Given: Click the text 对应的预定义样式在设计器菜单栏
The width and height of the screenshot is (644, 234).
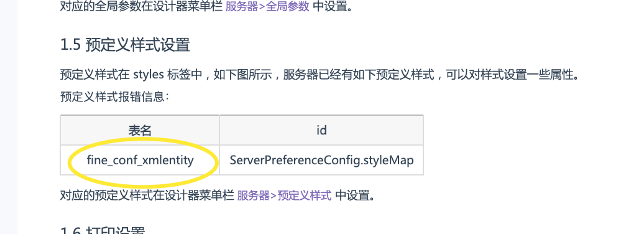Looking at the screenshot, I should click(147, 195).
